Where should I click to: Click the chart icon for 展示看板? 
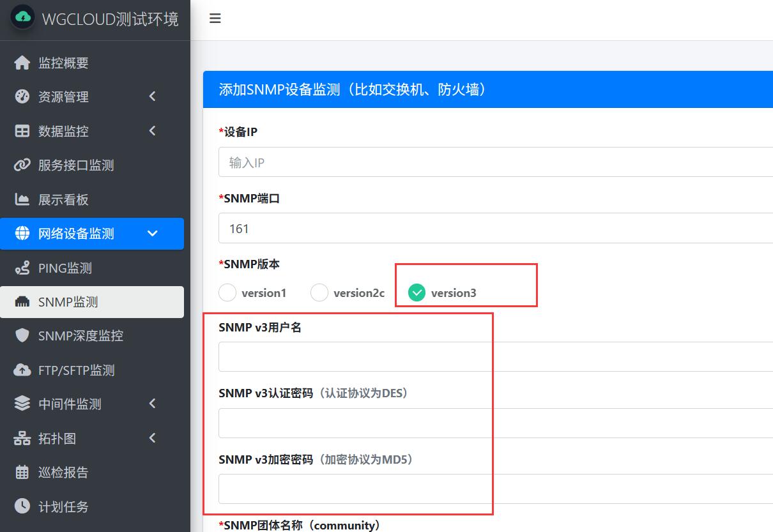(x=22, y=199)
